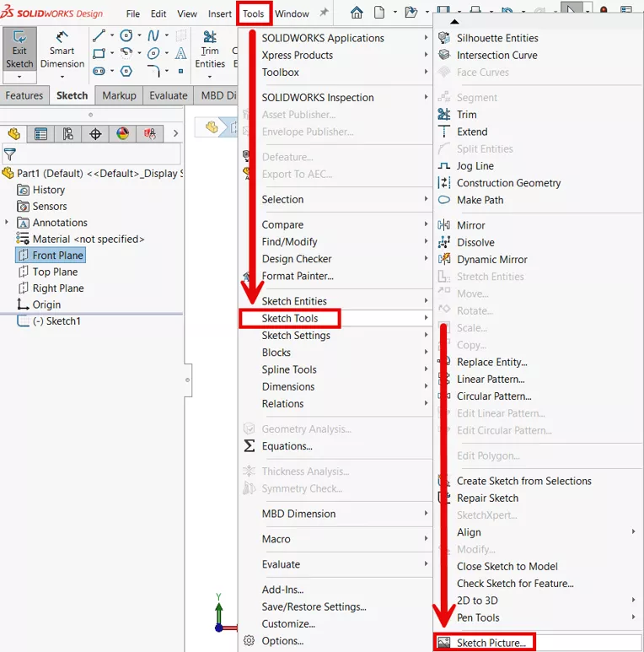Screen dimensions: 644x652
Task: Open the FeatureManager Design Tree tab
Action: point(13,134)
